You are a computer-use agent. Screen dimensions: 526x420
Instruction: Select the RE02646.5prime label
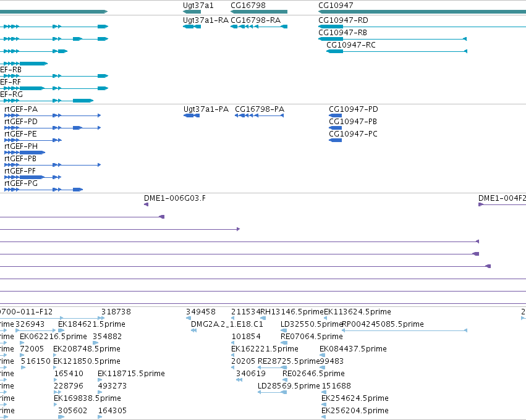click(313, 374)
